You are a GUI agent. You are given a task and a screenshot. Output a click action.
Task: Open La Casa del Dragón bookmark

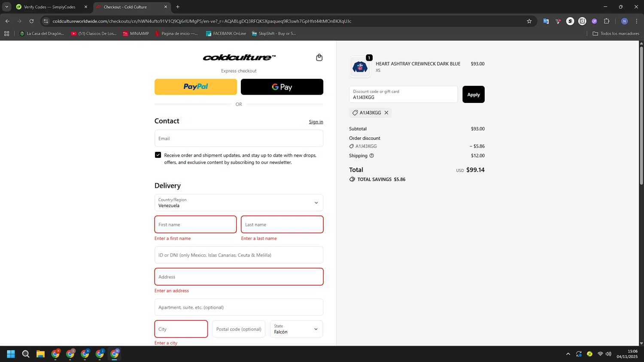click(42, 33)
